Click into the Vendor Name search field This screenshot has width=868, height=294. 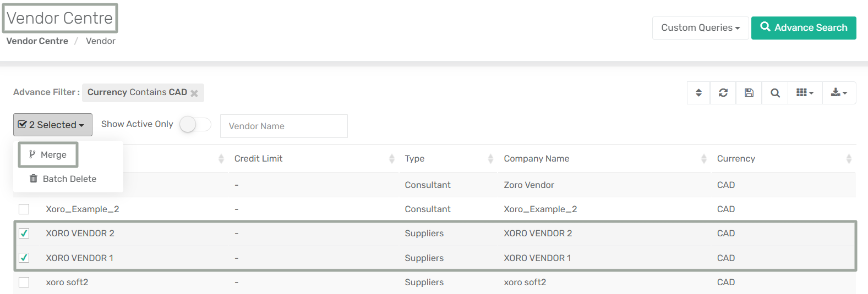point(283,126)
